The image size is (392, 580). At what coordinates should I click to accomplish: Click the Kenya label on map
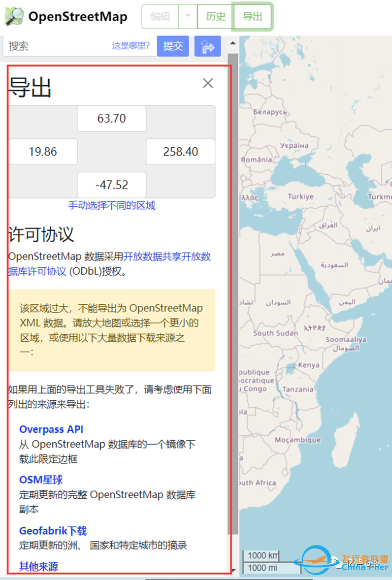point(309,365)
